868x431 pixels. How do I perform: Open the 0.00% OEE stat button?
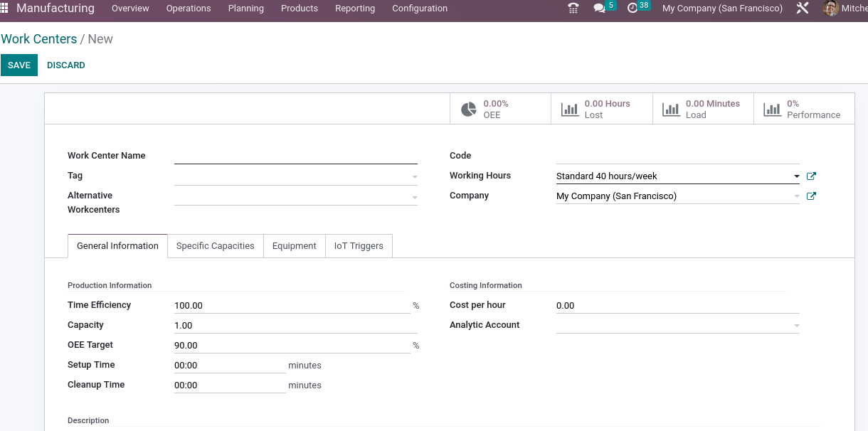click(x=500, y=109)
